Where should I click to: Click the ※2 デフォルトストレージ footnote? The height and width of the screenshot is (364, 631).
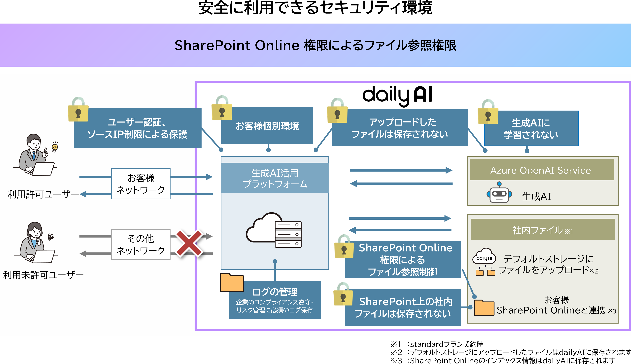[x=510, y=352]
